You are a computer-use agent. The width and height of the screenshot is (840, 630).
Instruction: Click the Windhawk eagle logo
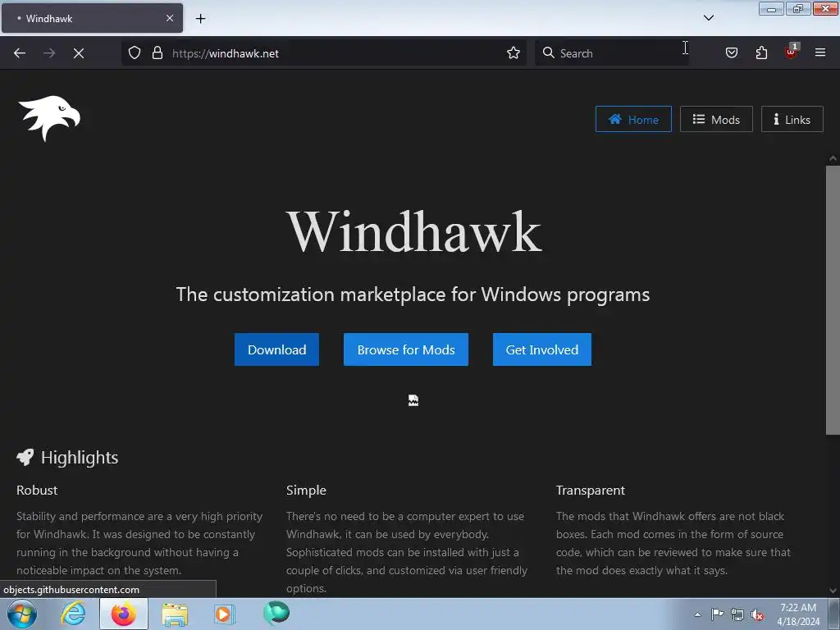(x=49, y=118)
